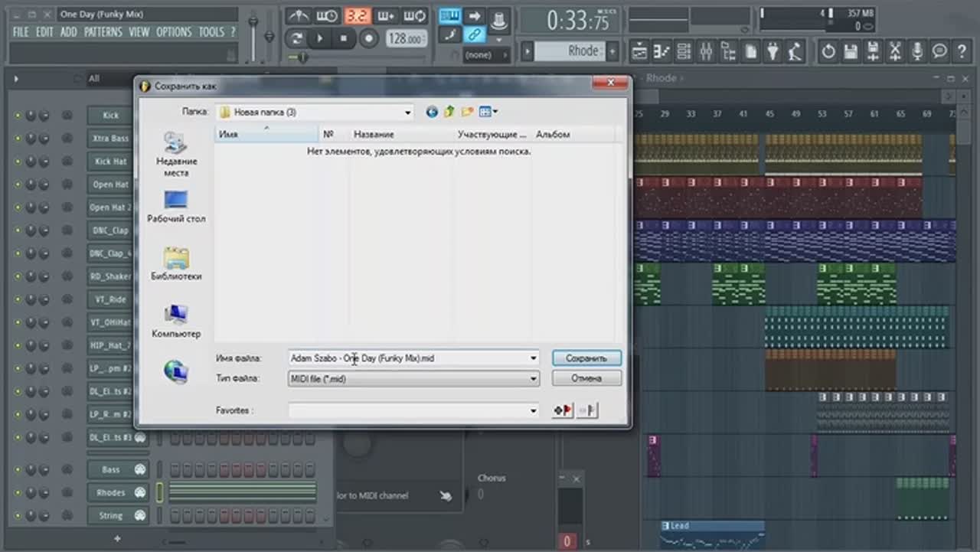Open the piano roll view icon
The width and height of the screenshot is (980, 552).
661,51
